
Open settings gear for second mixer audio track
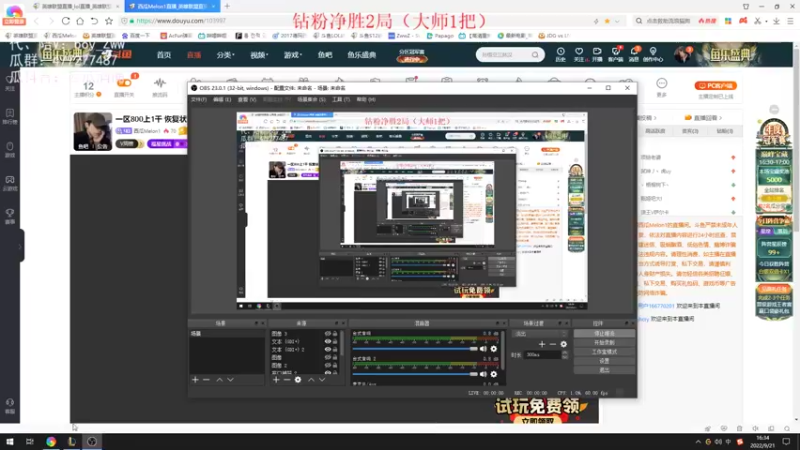click(493, 374)
